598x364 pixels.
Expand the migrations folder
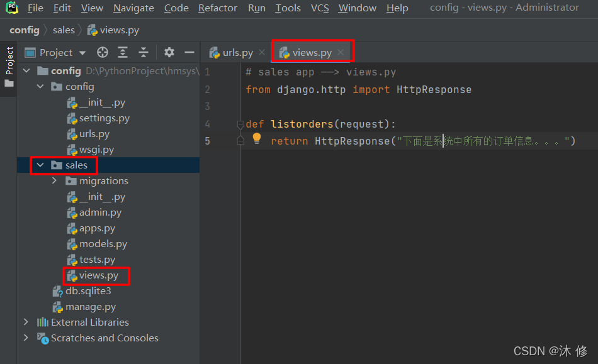54,180
